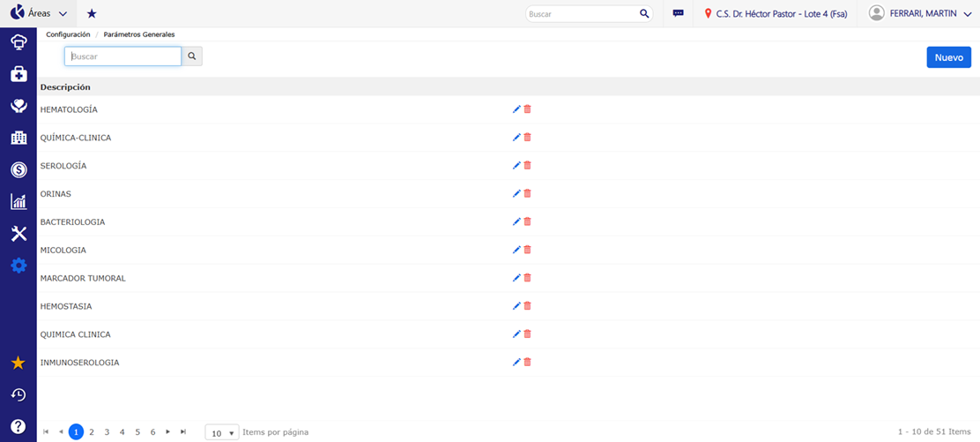Edit the BACTERIOLOGIA row
The width and height of the screenshot is (980, 442).
[516, 222]
